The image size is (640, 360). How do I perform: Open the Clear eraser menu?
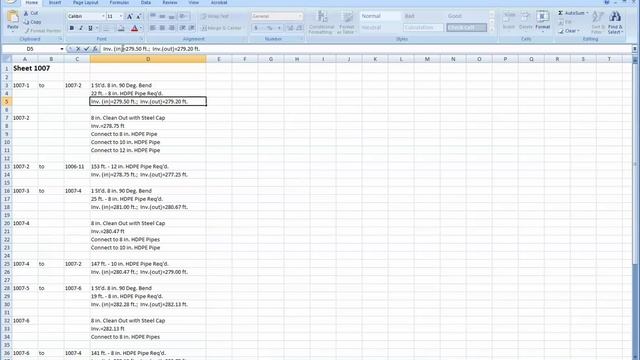[569, 31]
